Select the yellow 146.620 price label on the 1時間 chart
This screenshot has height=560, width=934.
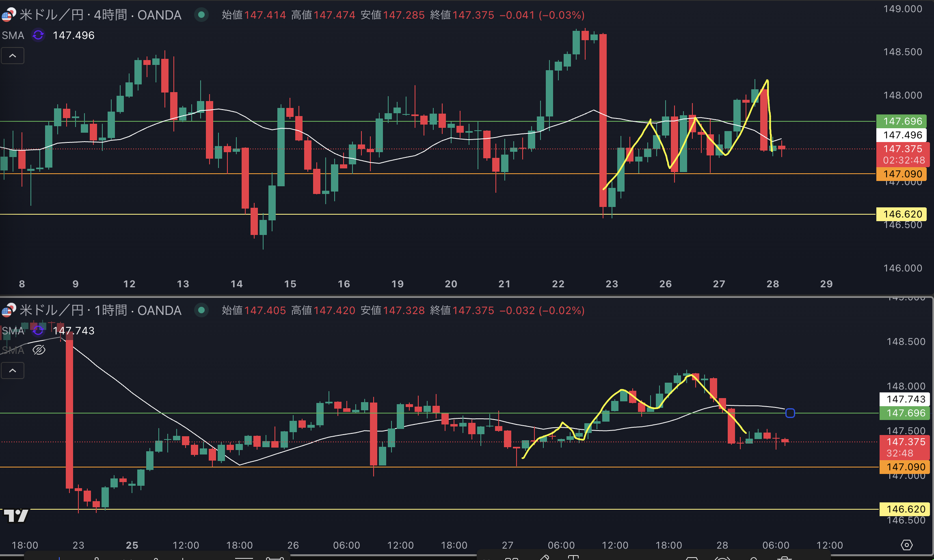(905, 509)
